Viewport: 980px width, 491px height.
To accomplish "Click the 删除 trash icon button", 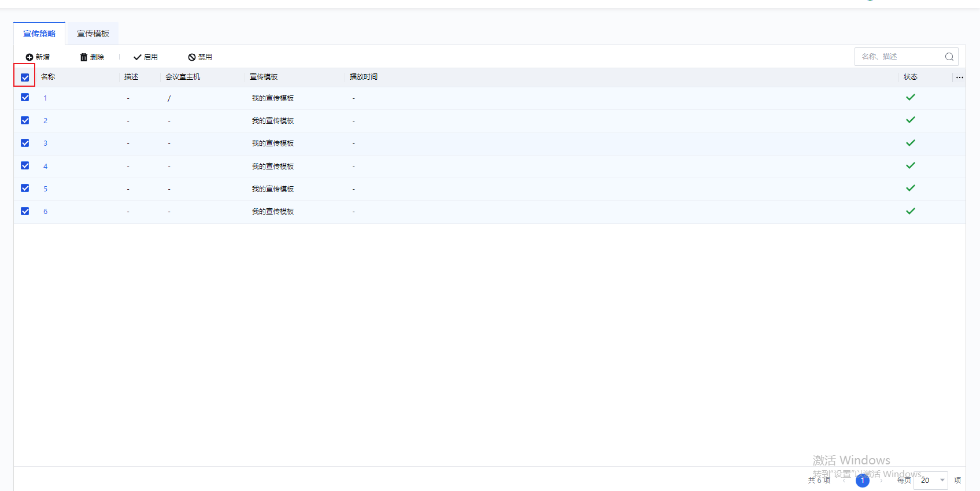I will [92, 57].
